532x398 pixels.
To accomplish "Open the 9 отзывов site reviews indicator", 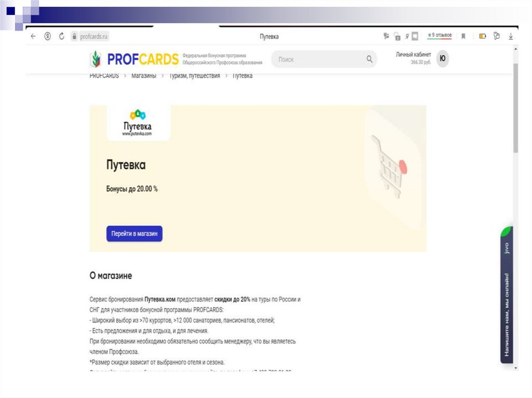I will [x=440, y=35].
